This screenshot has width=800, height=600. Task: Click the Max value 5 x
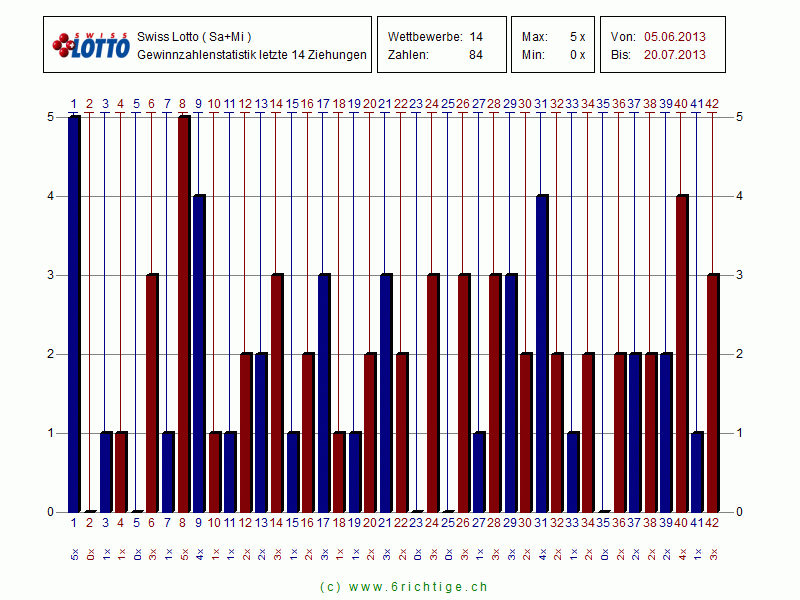point(577,36)
